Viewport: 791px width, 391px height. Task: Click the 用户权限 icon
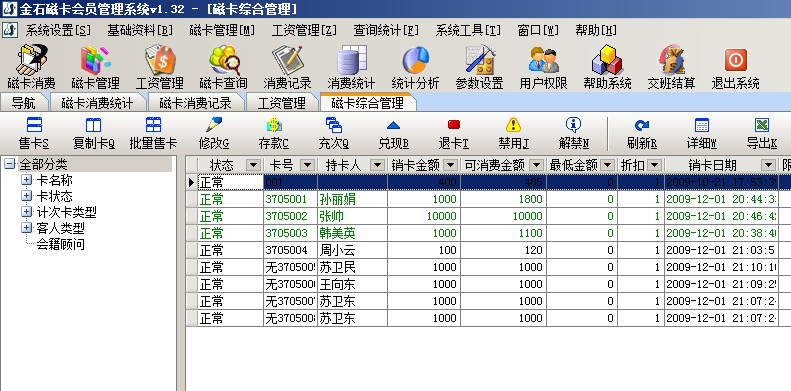coord(543,67)
